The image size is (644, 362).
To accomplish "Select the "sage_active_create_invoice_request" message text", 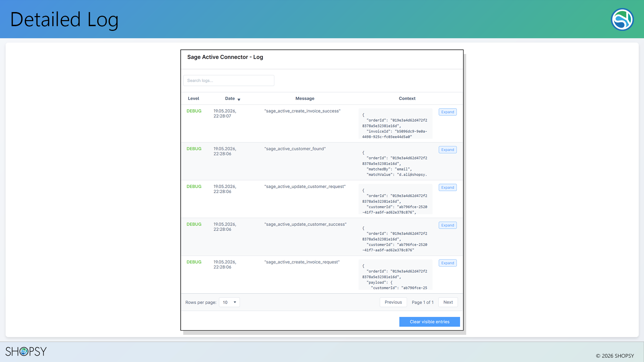I will [302, 262].
